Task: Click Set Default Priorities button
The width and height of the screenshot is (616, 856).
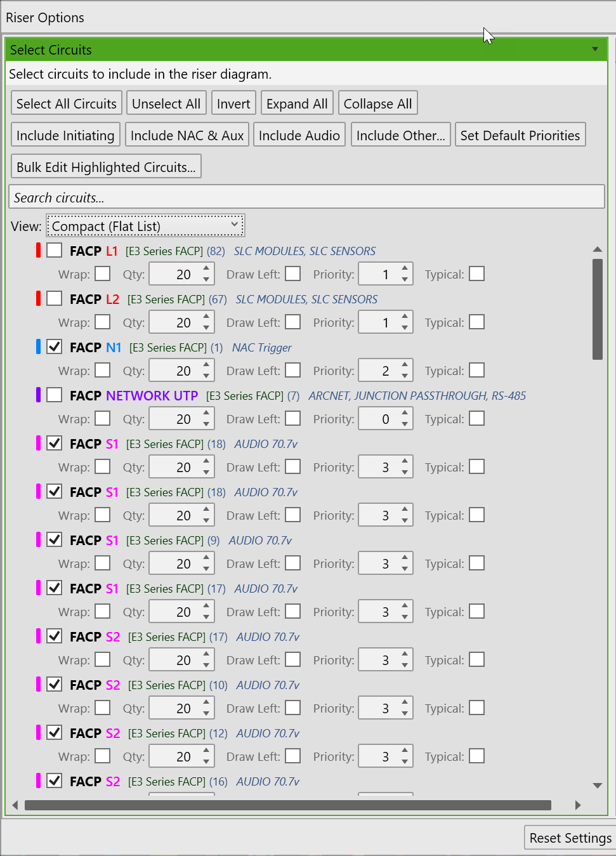Action: 520,135
